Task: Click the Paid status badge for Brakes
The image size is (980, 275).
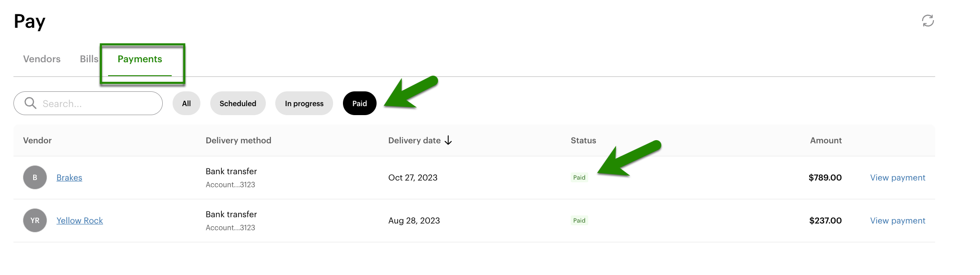Action: [x=579, y=177]
